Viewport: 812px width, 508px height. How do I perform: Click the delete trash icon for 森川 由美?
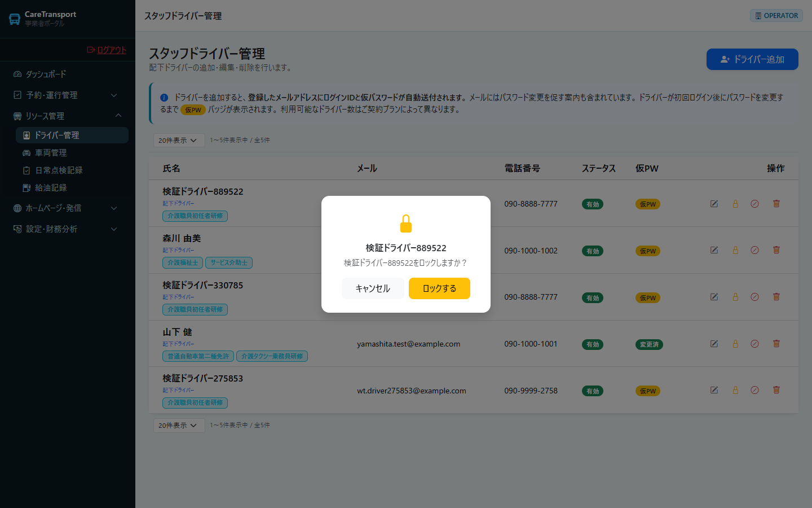776,250
